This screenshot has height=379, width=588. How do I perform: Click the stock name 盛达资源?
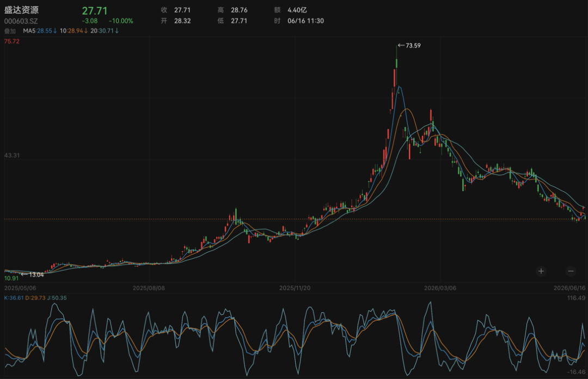[21, 10]
